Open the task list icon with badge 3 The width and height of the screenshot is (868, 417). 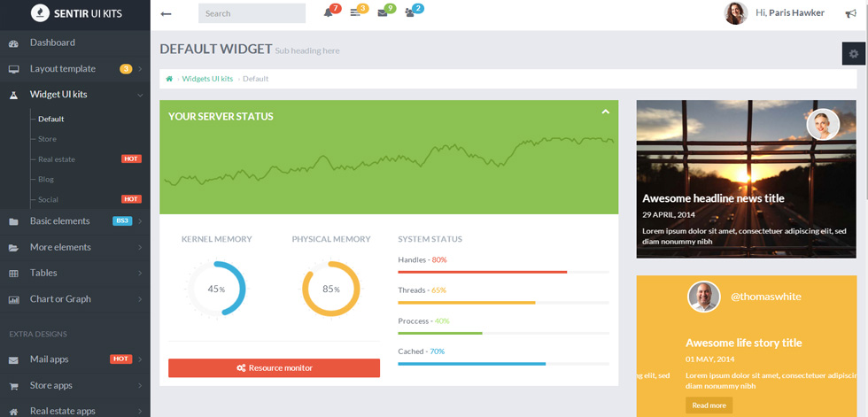(355, 12)
